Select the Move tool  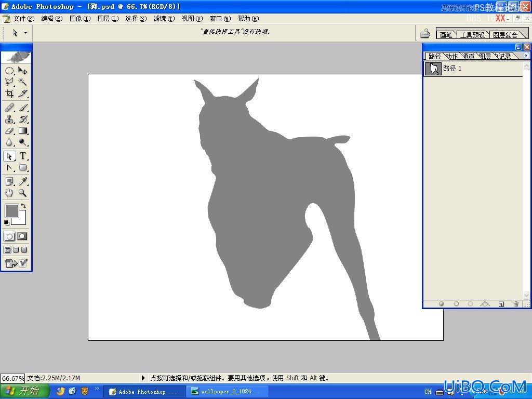(x=23, y=71)
